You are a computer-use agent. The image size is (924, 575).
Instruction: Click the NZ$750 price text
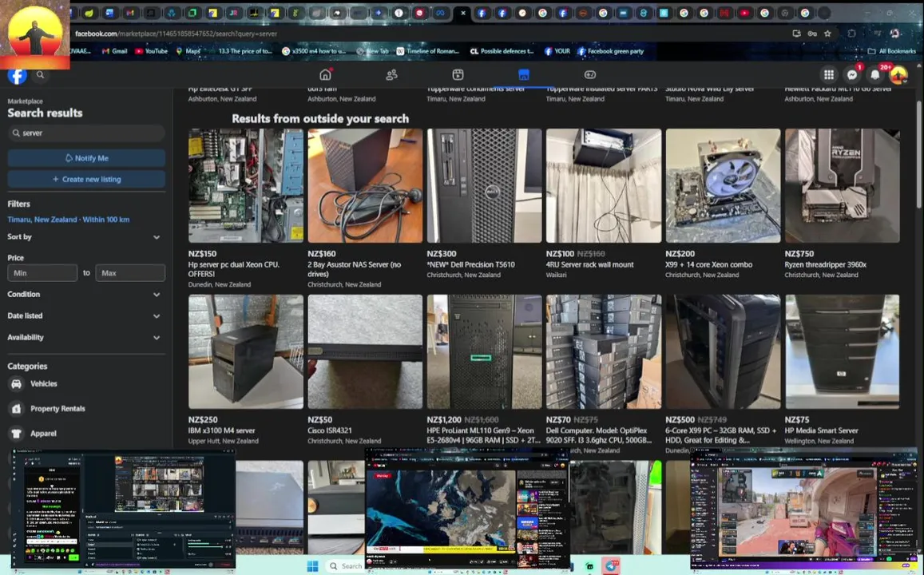pos(799,254)
